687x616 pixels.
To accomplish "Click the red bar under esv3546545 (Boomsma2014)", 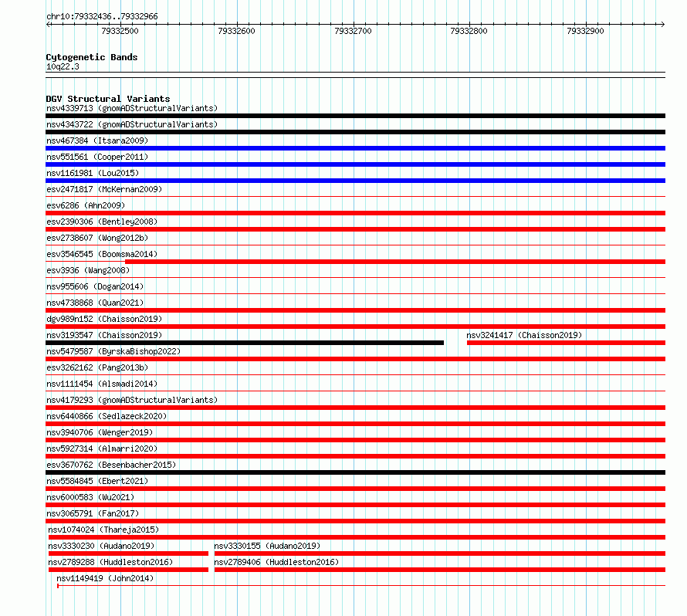I will point(395,262).
